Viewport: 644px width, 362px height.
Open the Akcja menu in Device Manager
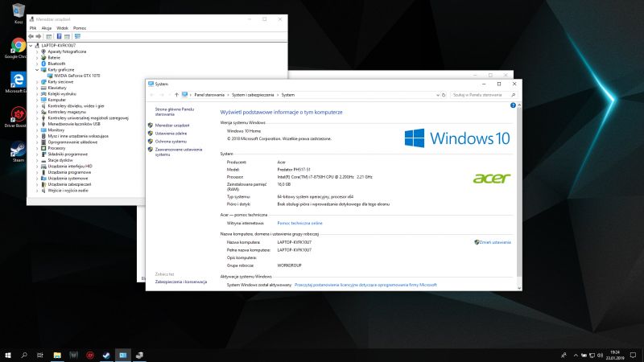click(x=47, y=28)
